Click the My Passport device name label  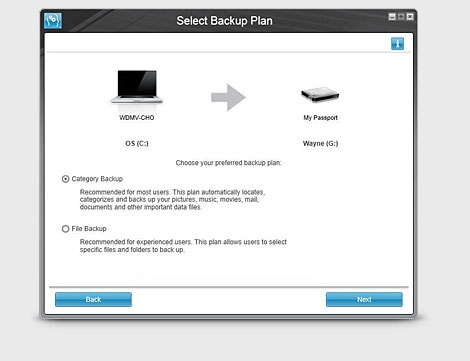(x=320, y=118)
